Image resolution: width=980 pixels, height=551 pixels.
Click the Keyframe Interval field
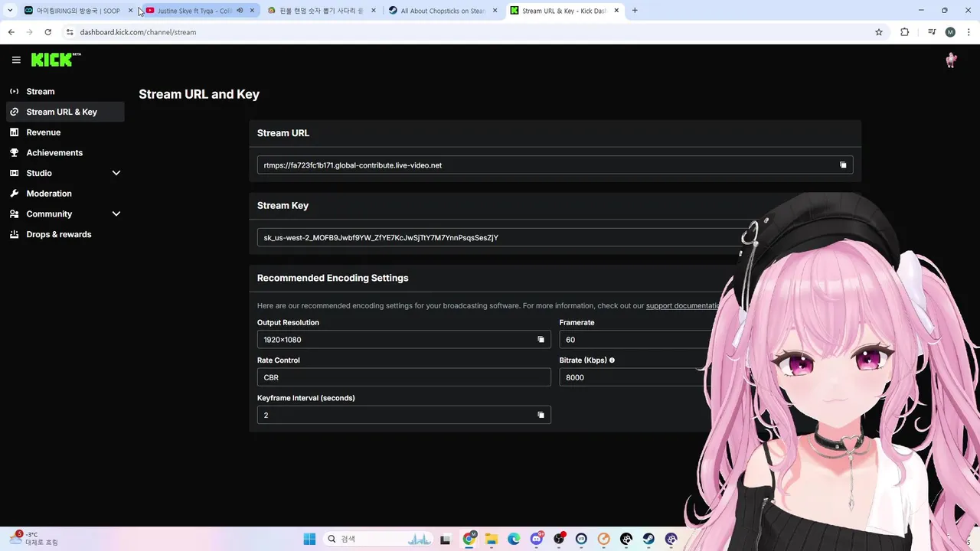tap(404, 415)
